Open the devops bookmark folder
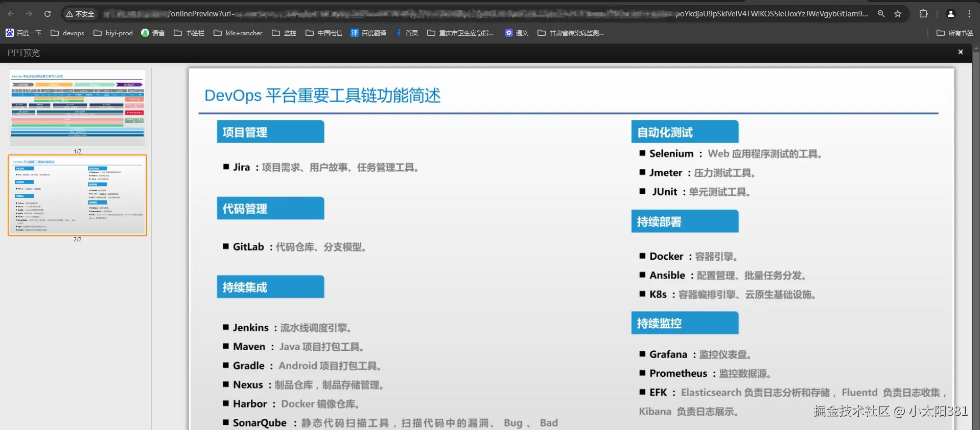This screenshot has width=980, height=430. [x=67, y=33]
